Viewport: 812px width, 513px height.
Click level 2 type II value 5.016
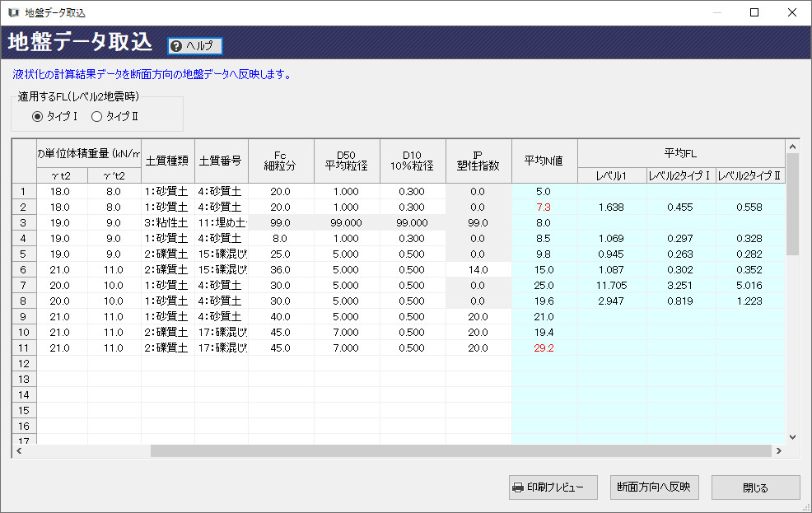pos(750,285)
